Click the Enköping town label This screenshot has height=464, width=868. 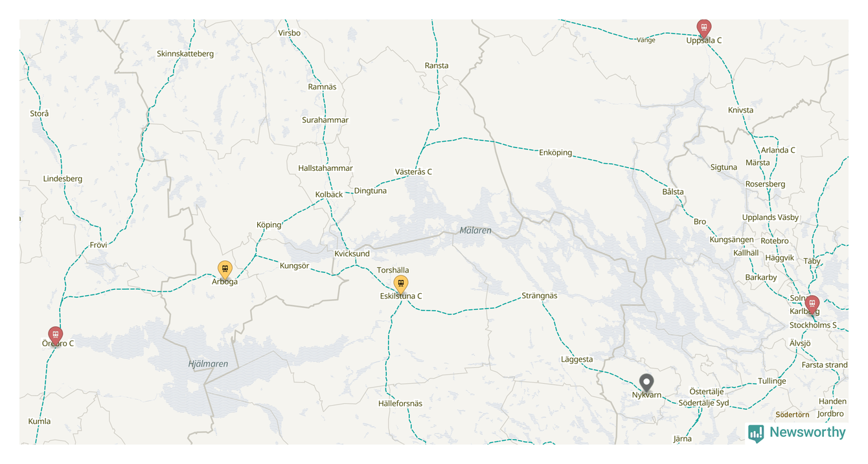556,153
